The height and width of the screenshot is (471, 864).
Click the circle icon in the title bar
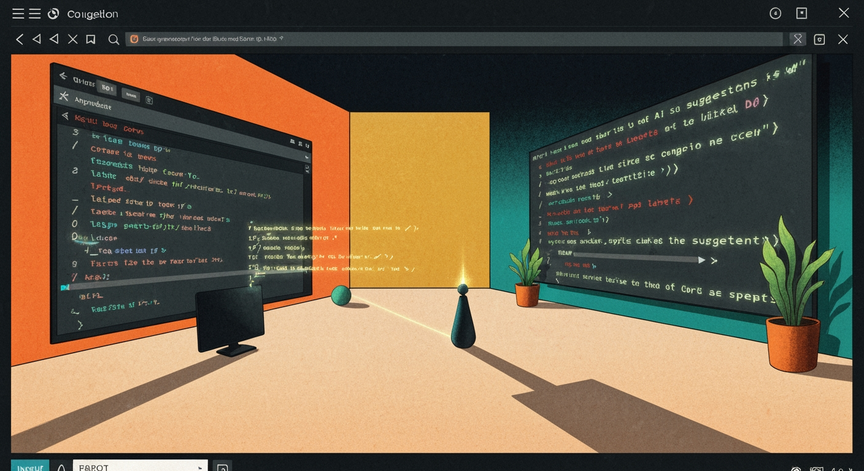click(775, 13)
